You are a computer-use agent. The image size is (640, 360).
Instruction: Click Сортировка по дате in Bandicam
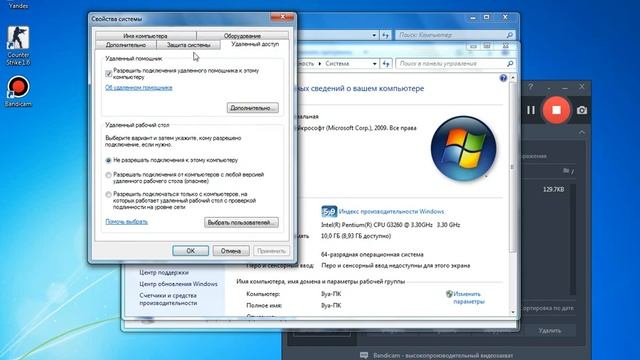pyautogui.click(x=547, y=308)
